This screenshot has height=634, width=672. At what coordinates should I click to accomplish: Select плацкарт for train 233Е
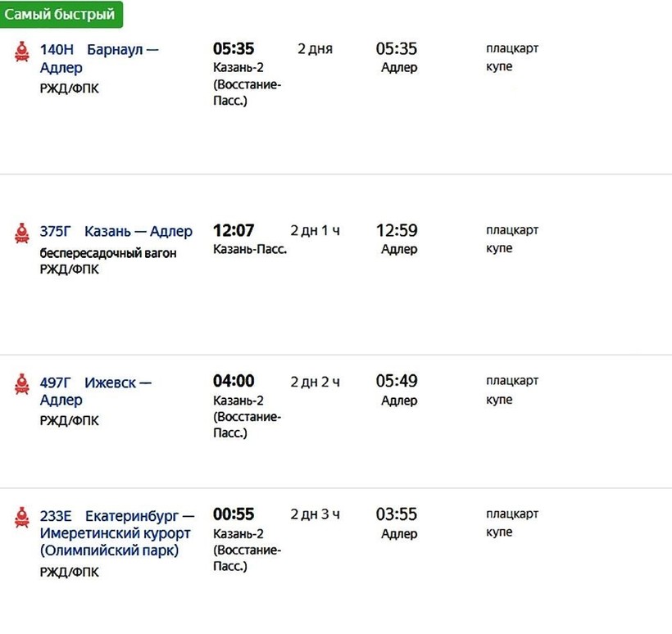[x=511, y=514]
